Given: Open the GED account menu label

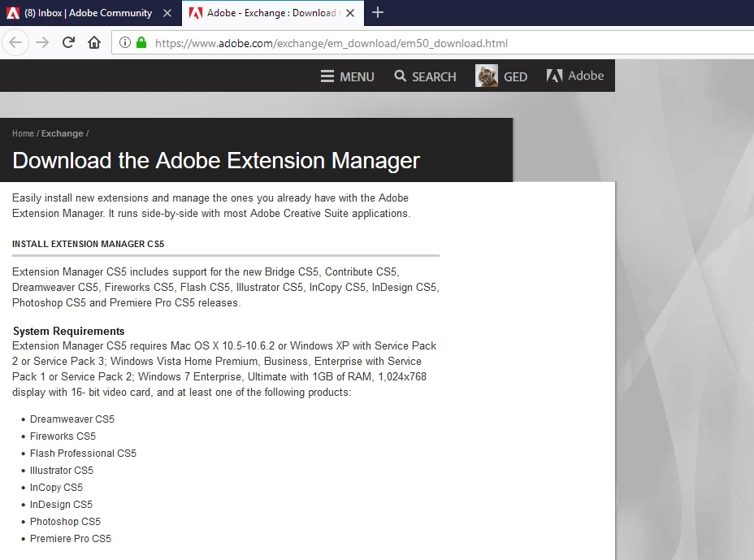Looking at the screenshot, I should tap(515, 77).
